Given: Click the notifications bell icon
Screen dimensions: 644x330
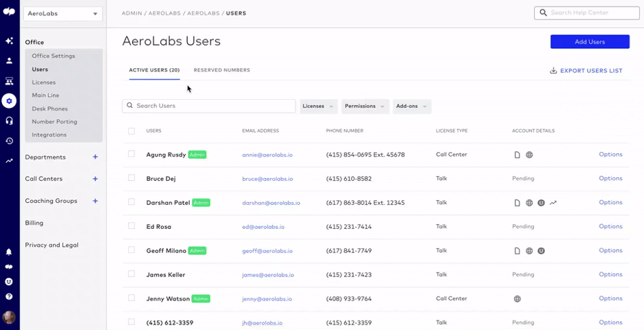Looking at the screenshot, I should coord(9,252).
